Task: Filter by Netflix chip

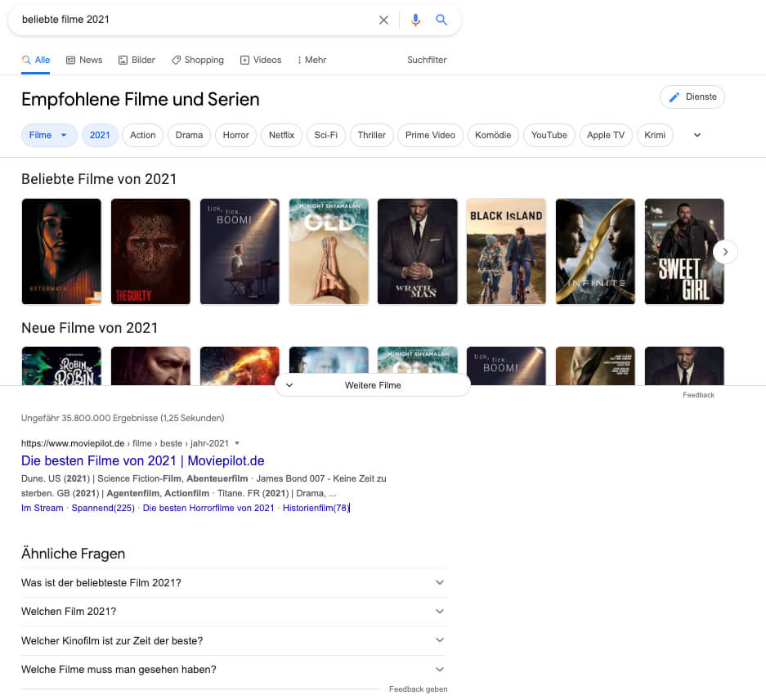Action: pyautogui.click(x=281, y=136)
